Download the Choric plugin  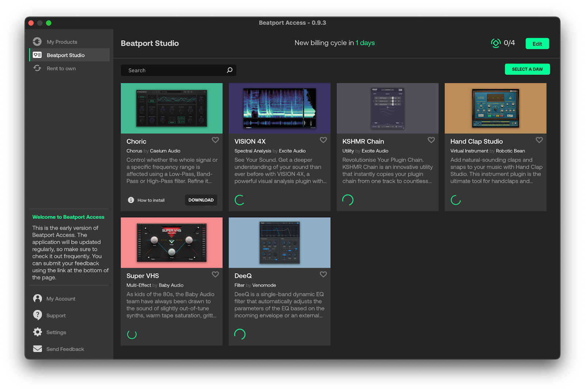[x=201, y=200]
